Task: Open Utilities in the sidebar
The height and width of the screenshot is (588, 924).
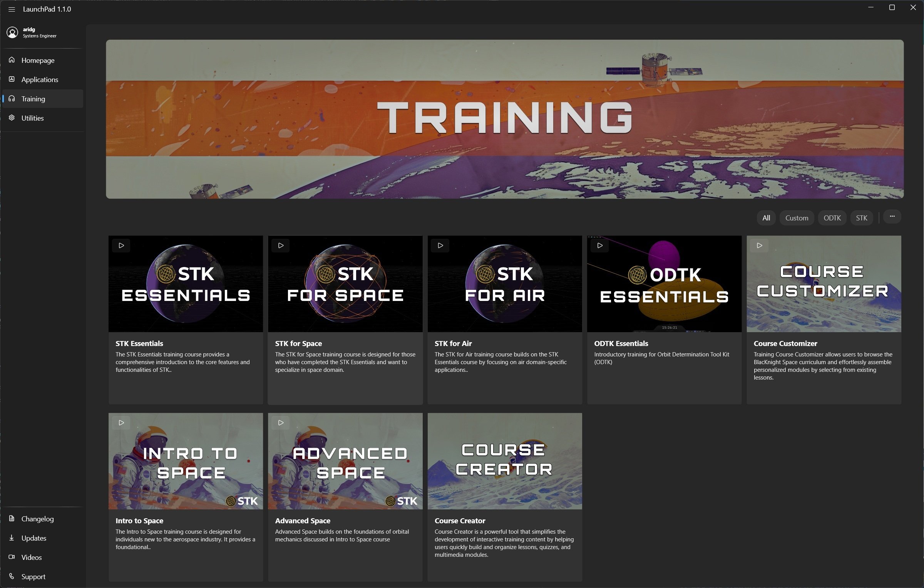Action: click(42, 118)
